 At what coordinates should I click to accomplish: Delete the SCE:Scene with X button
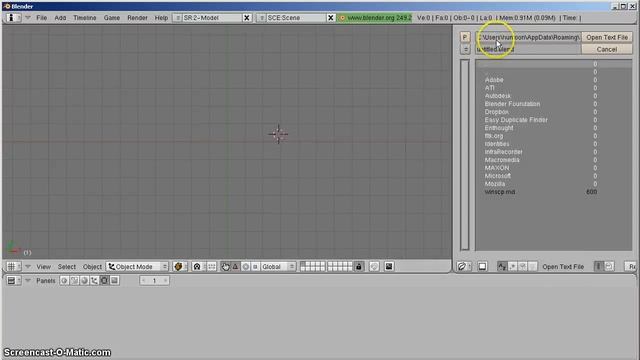[x=331, y=18]
